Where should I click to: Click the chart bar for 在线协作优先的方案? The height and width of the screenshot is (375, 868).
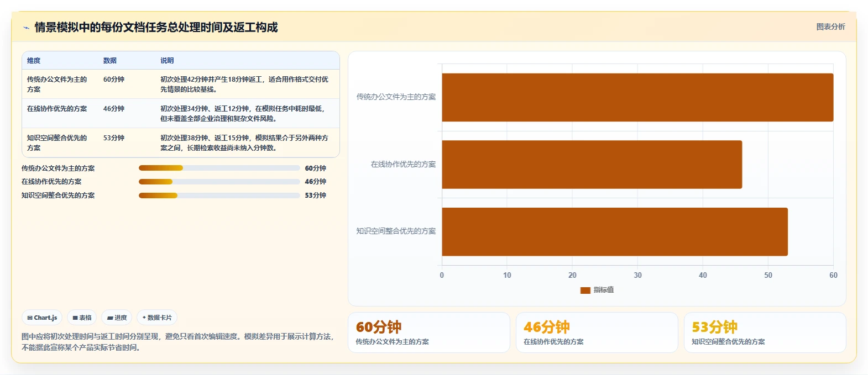click(592, 165)
